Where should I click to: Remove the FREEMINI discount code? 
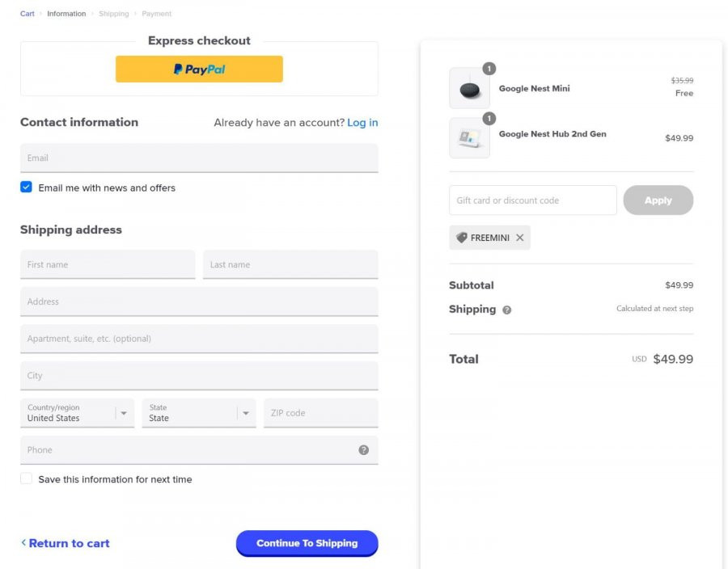(x=519, y=238)
